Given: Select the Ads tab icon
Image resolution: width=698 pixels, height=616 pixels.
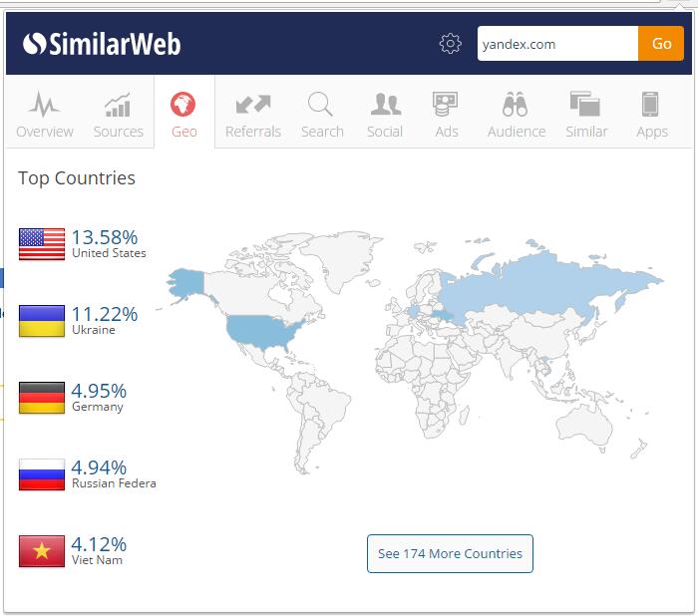Looking at the screenshot, I should [x=445, y=105].
